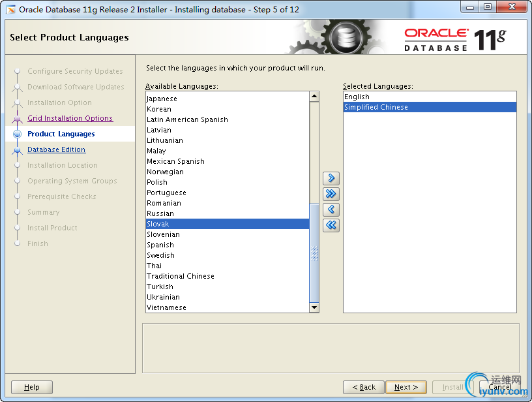Select Malay in Available Languages

click(228, 151)
